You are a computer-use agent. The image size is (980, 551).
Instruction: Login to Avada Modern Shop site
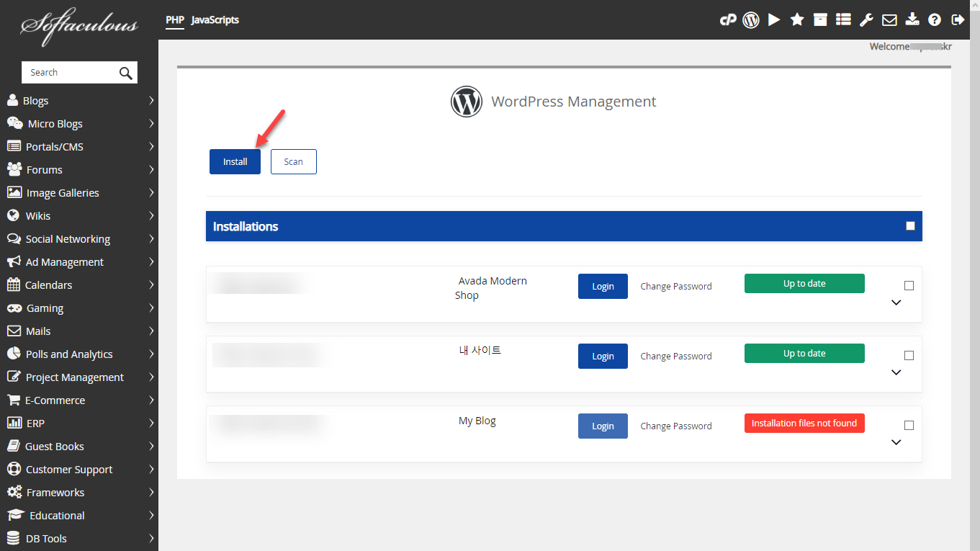[x=603, y=286]
